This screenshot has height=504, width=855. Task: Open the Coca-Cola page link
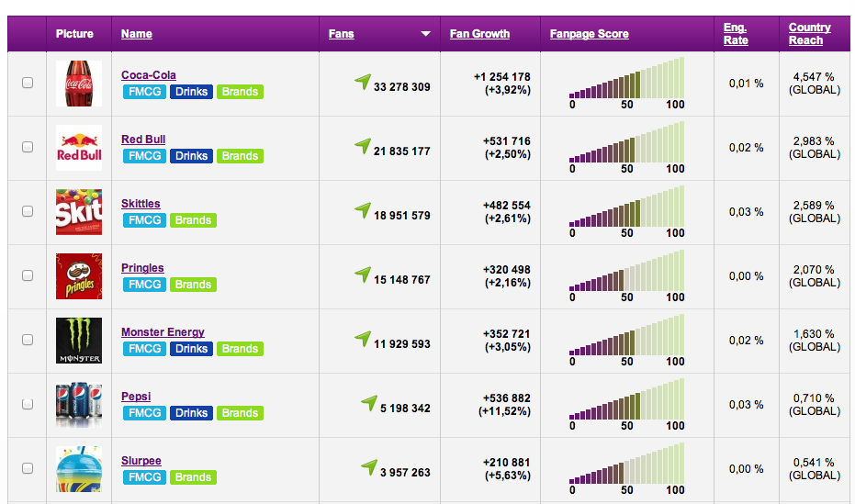(x=149, y=75)
